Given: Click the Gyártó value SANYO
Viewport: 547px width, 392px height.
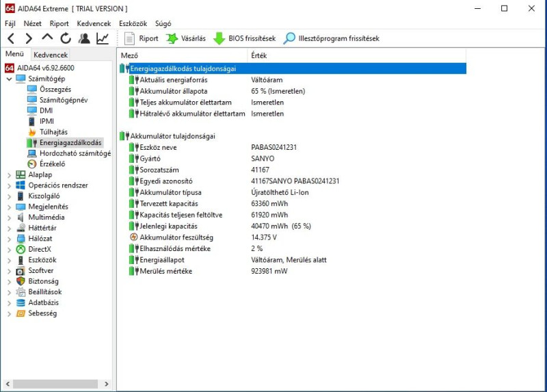Looking at the screenshot, I should [263, 159].
